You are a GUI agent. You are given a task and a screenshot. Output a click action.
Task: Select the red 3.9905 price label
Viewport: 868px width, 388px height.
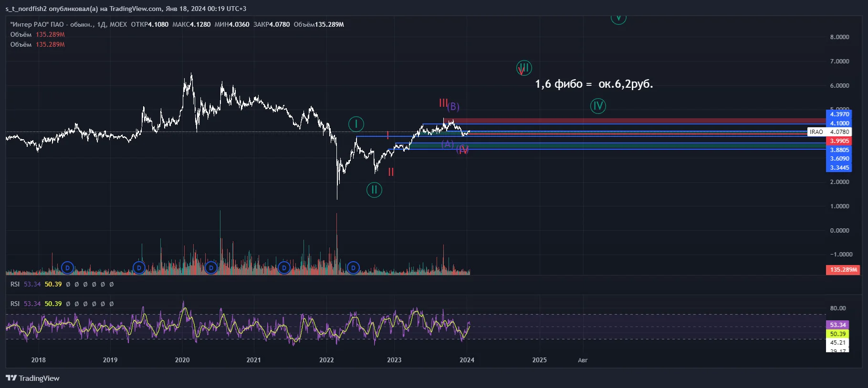tap(839, 141)
